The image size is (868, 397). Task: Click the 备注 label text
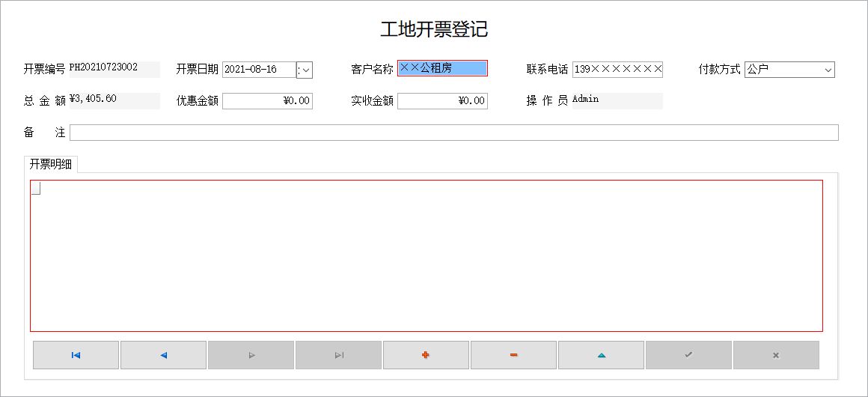(x=44, y=133)
